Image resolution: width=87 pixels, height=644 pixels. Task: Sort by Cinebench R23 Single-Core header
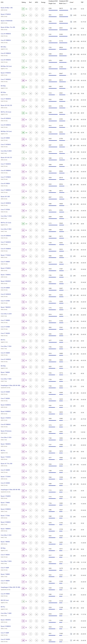(52, 2)
